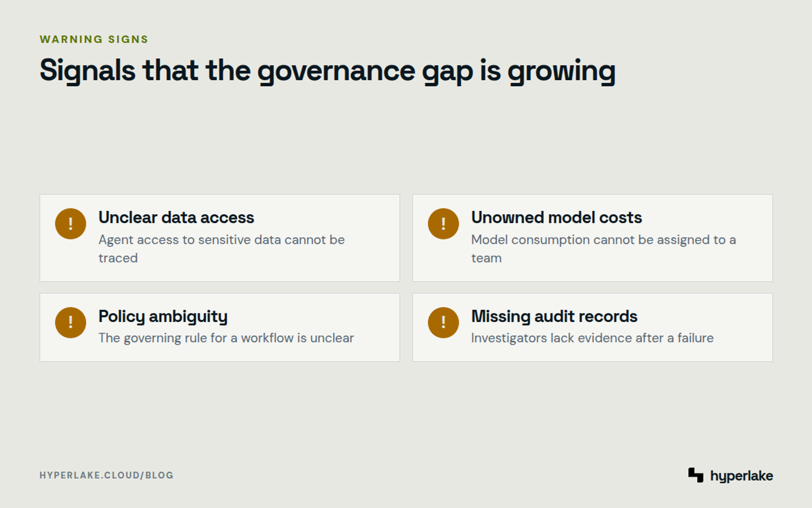Click 'Agent access to sensitive data cannot be traced'
Viewport: 812px width, 508px height.
click(222, 249)
